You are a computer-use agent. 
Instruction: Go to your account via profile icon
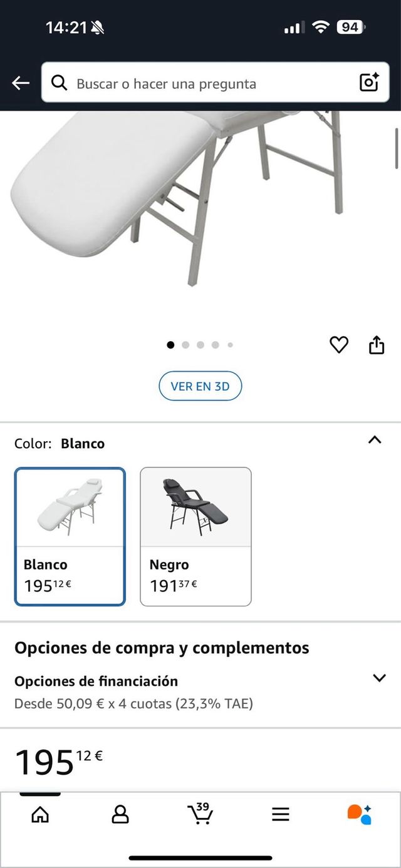(x=120, y=815)
